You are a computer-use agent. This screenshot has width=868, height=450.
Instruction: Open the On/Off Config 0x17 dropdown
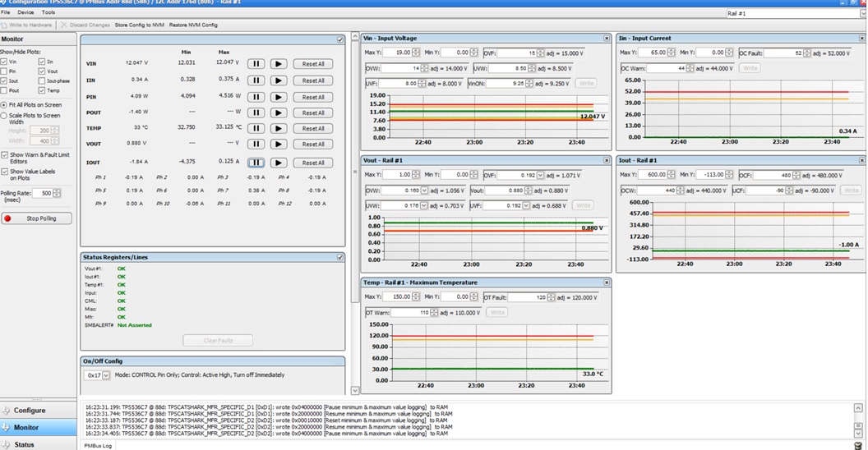click(104, 375)
